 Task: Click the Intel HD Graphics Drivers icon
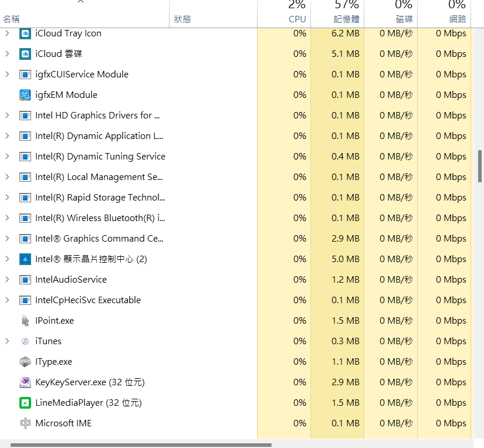25,116
